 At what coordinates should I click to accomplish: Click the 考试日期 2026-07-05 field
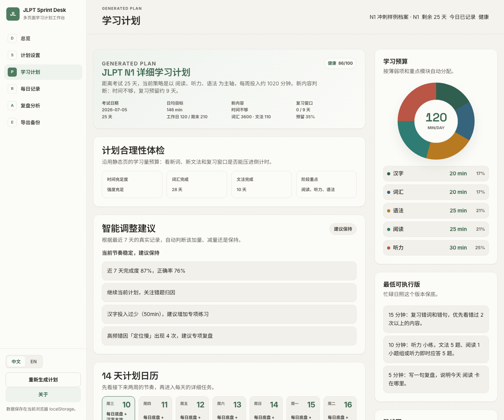tap(114, 110)
